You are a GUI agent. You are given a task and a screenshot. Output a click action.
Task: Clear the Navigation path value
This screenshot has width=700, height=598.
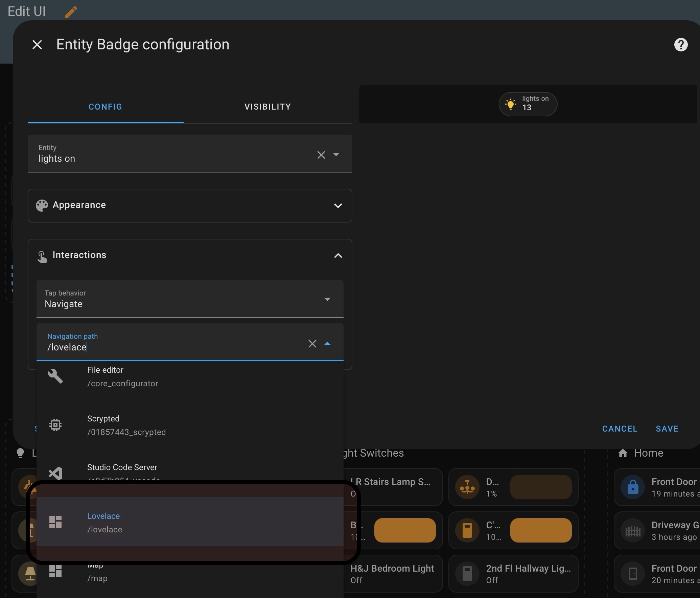tap(312, 344)
